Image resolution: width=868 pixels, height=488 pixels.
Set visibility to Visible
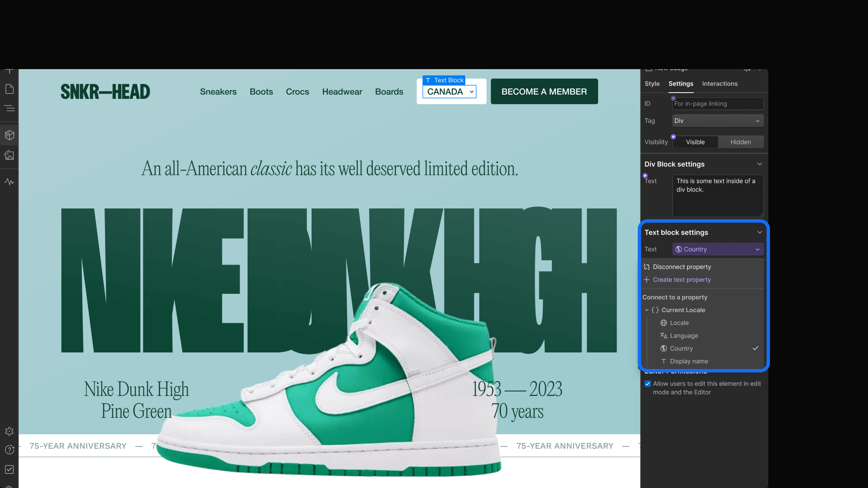695,142
